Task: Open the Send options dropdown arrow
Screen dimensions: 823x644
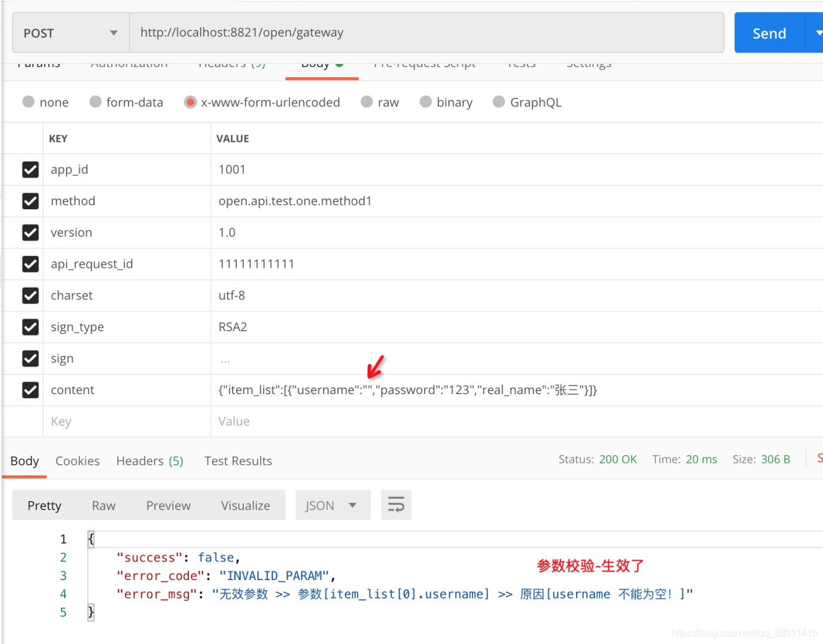Action: pos(817,33)
